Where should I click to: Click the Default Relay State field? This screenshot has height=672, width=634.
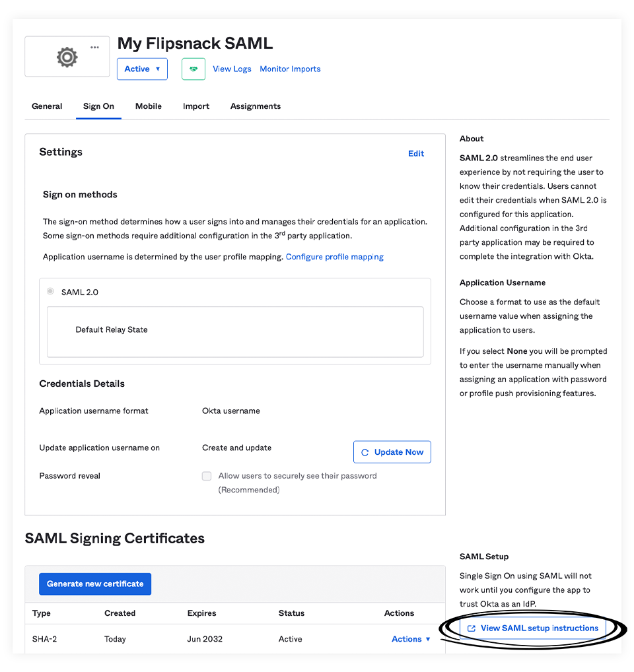pyautogui.click(x=235, y=331)
